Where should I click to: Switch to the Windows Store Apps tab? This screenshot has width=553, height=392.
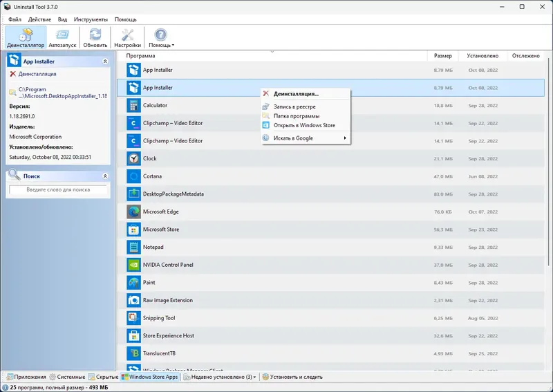[x=149, y=377]
